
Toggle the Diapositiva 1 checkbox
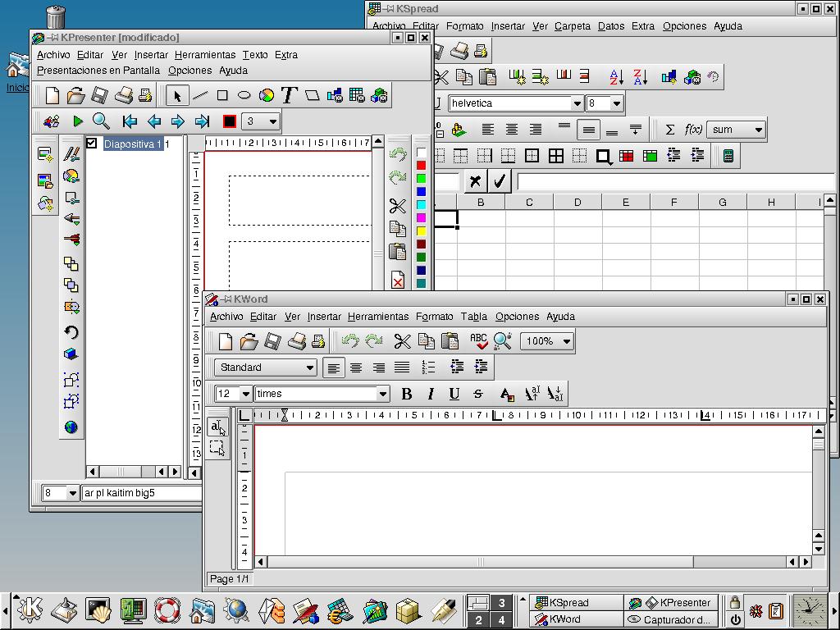[92, 144]
